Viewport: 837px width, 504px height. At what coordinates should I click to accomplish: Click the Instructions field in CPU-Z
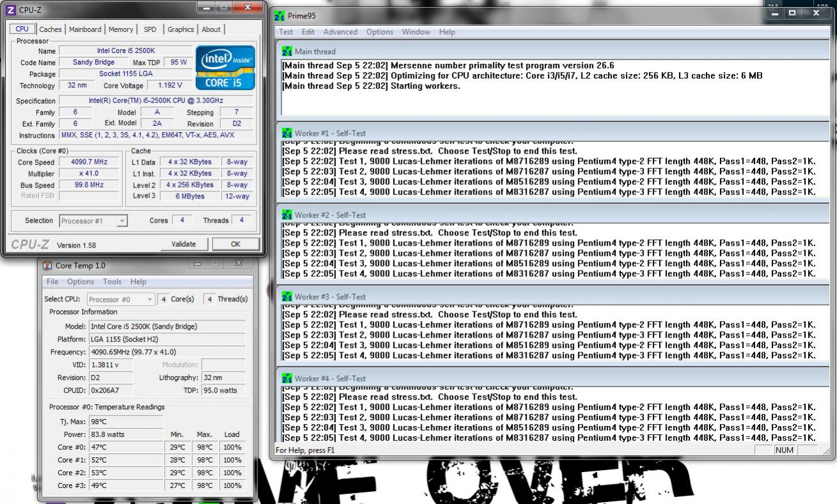(157, 136)
